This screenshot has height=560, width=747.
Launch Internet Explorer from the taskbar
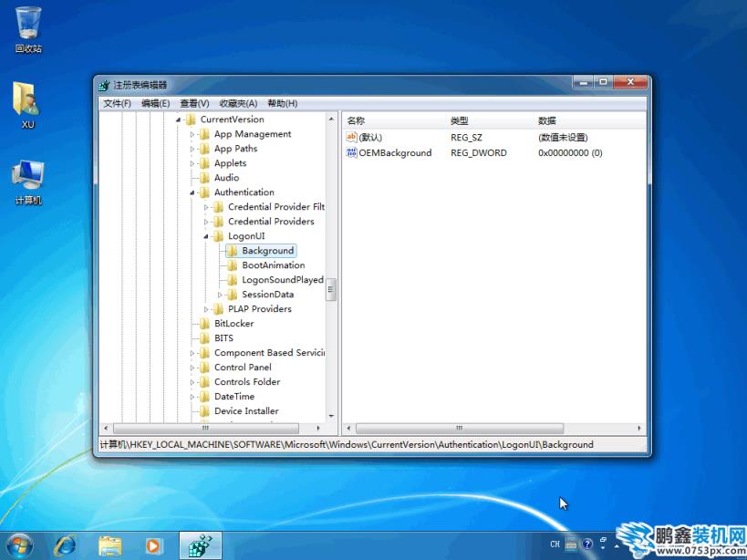(x=65, y=545)
